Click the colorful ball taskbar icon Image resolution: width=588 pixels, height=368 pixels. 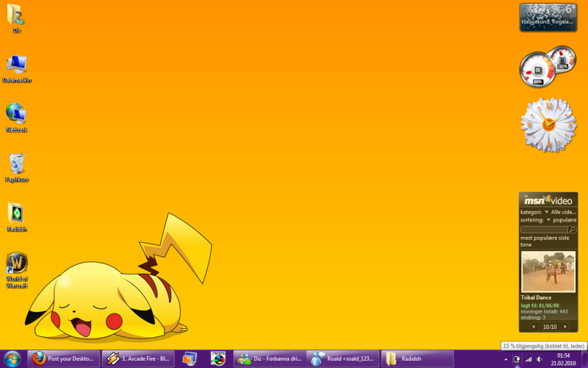(x=218, y=359)
